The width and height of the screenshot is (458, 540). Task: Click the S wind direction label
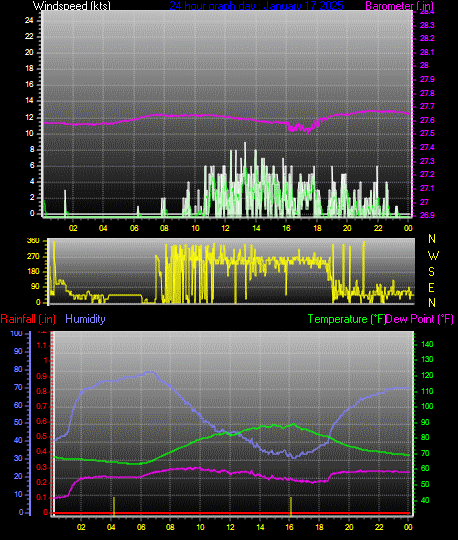click(x=431, y=272)
